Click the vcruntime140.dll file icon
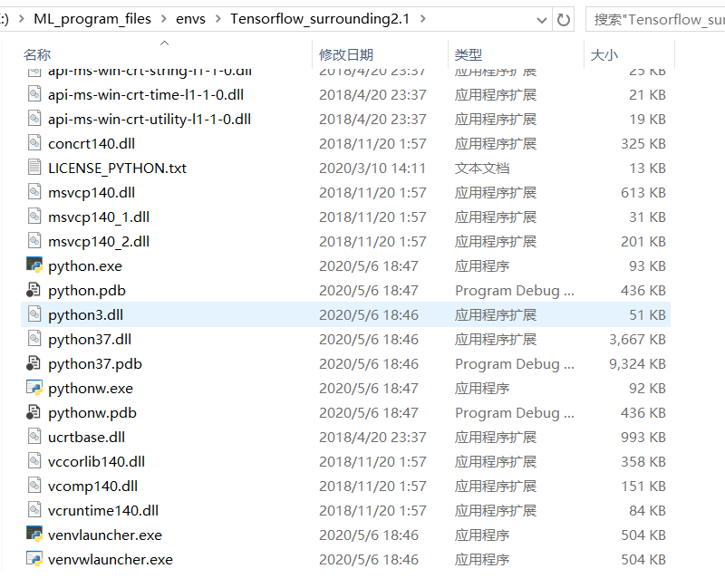Screen dimensions: 725x588 34,510
